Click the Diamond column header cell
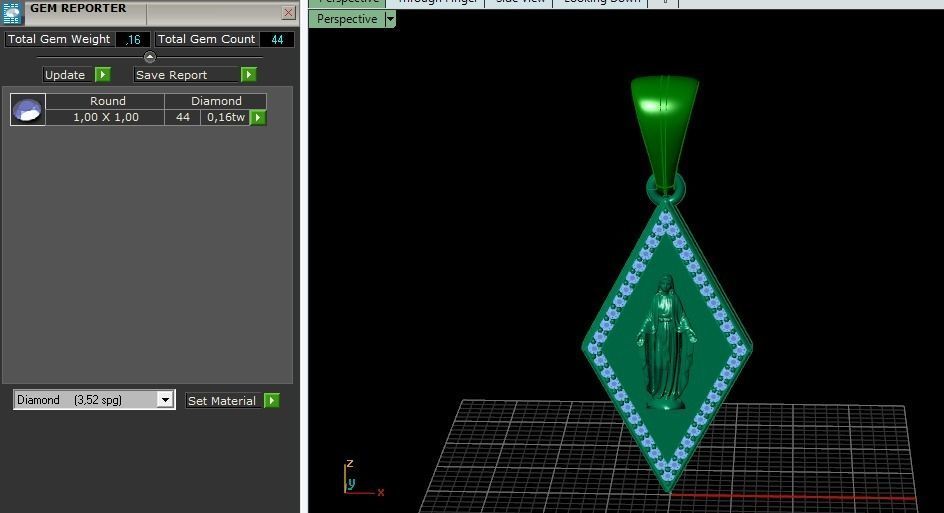This screenshot has width=944, height=513. 216,101
